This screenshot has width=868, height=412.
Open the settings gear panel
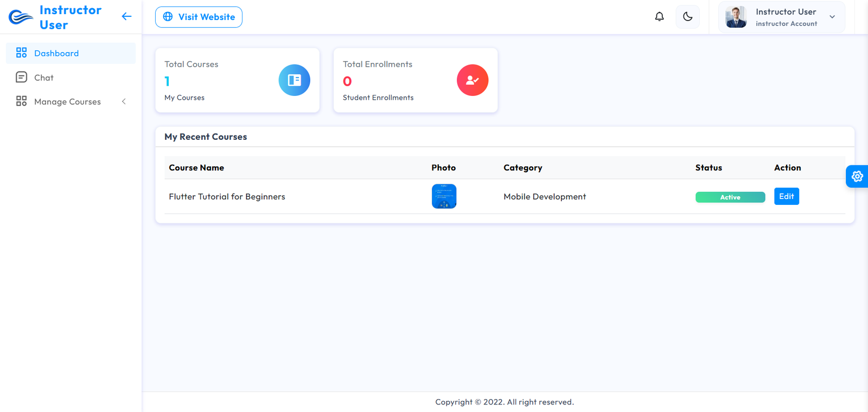click(x=857, y=176)
